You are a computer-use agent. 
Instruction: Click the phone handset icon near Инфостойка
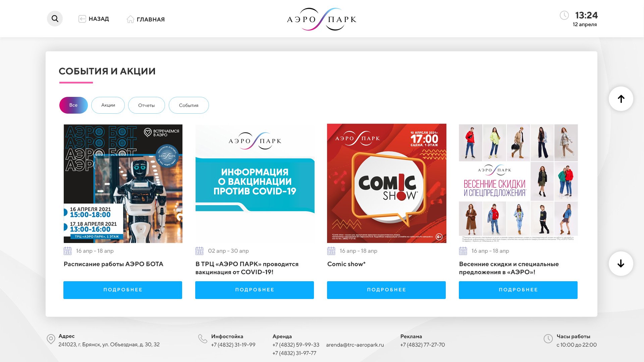203,339
